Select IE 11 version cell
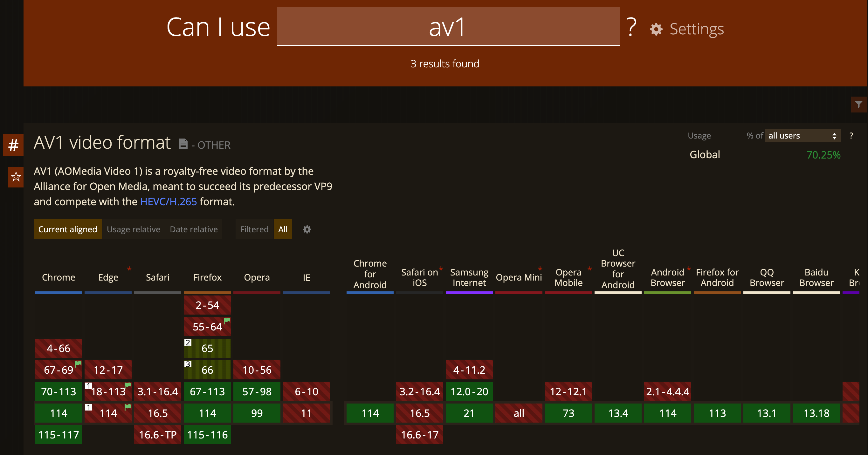 tap(306, 413)
